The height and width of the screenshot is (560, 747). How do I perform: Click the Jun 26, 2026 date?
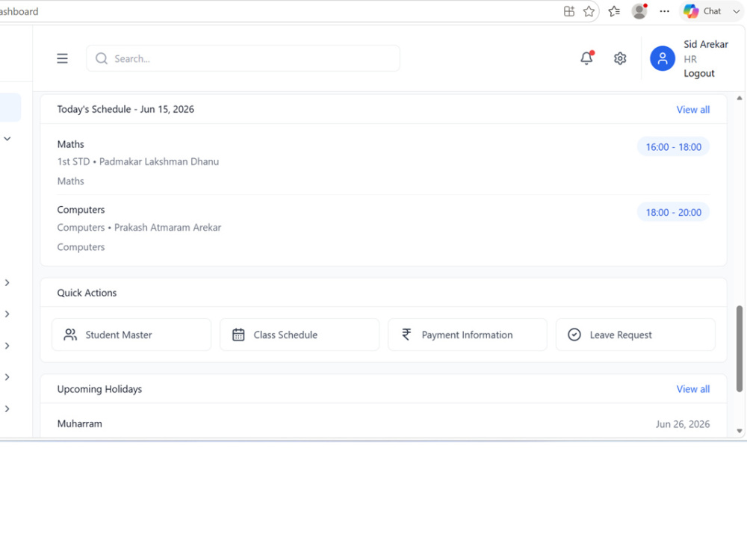coord(683,424)
